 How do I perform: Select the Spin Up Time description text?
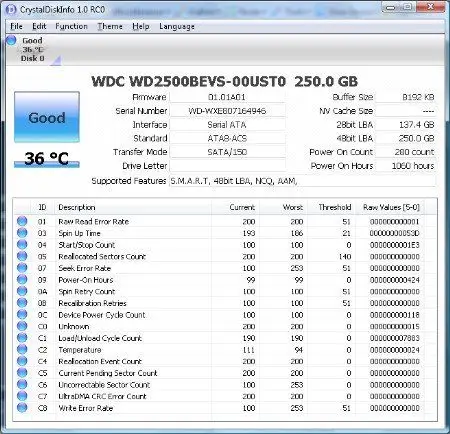(x=79, y=233)
